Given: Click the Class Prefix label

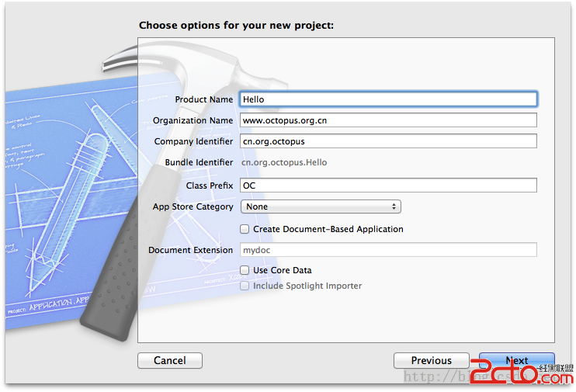Looking at the screenshot, I should click(210, 186).
